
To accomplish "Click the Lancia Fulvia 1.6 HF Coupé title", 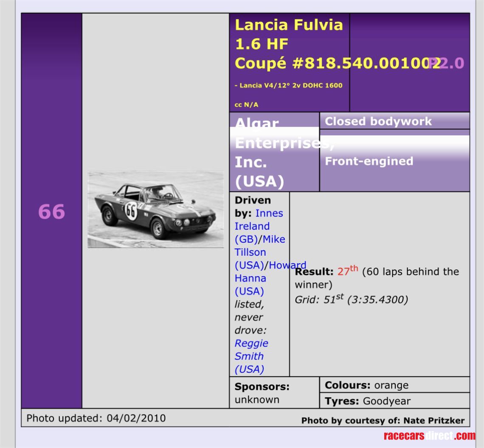I will (289, 44).
